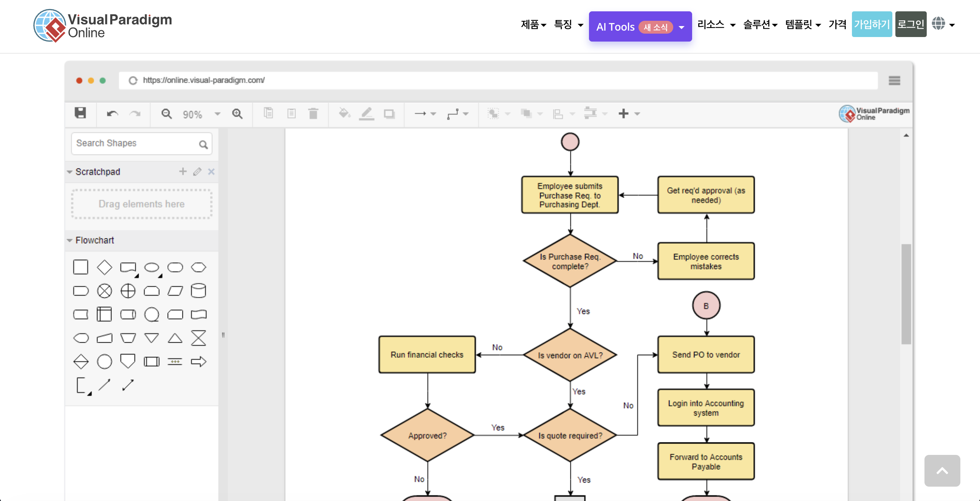Delete selection with the trash icon

tap(313, 113)
